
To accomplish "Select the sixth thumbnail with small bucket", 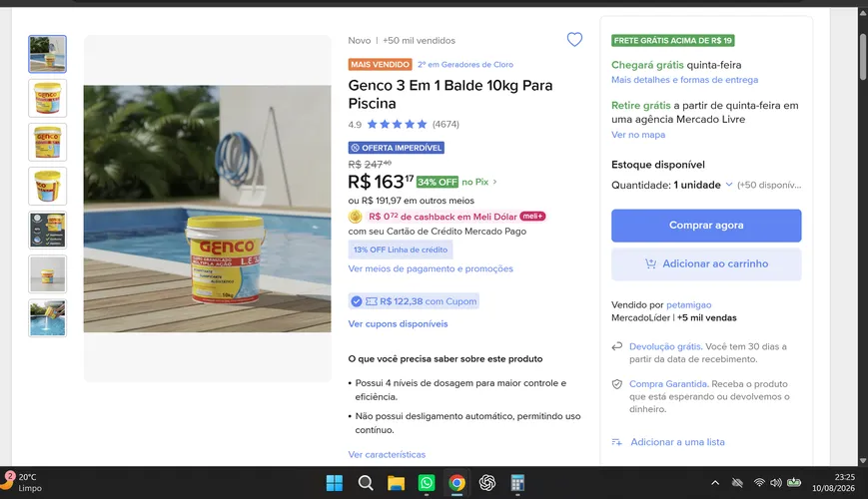I will (48, 273).
